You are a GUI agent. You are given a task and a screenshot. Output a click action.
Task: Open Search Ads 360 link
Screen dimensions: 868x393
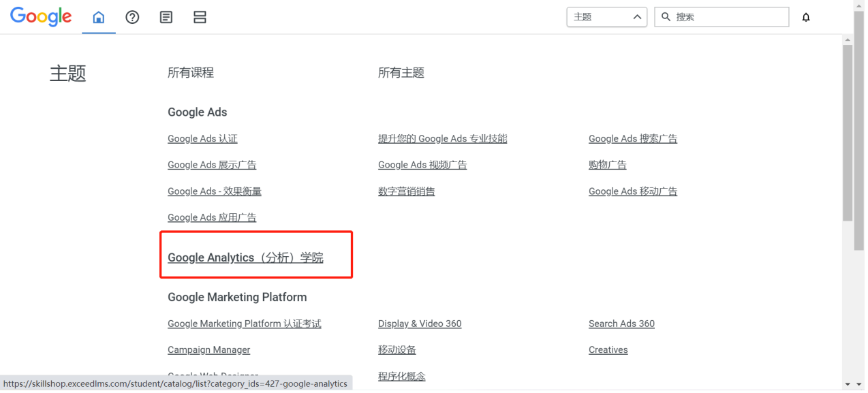[621, 324]
